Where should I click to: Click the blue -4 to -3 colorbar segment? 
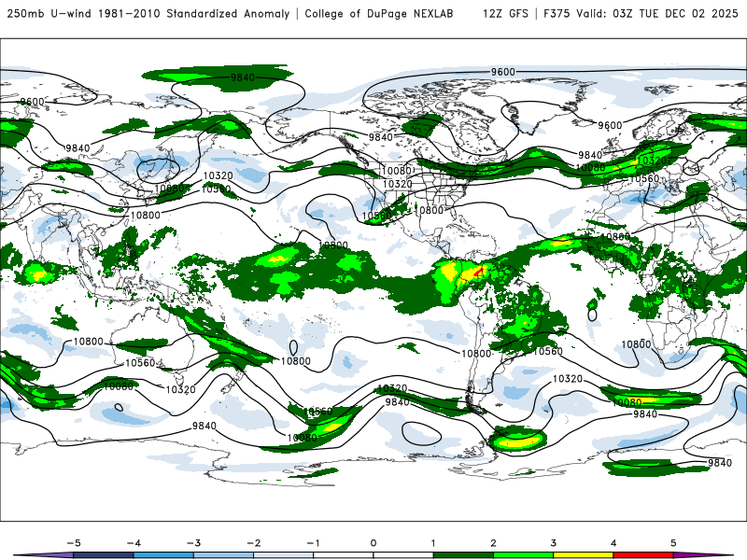163,555
